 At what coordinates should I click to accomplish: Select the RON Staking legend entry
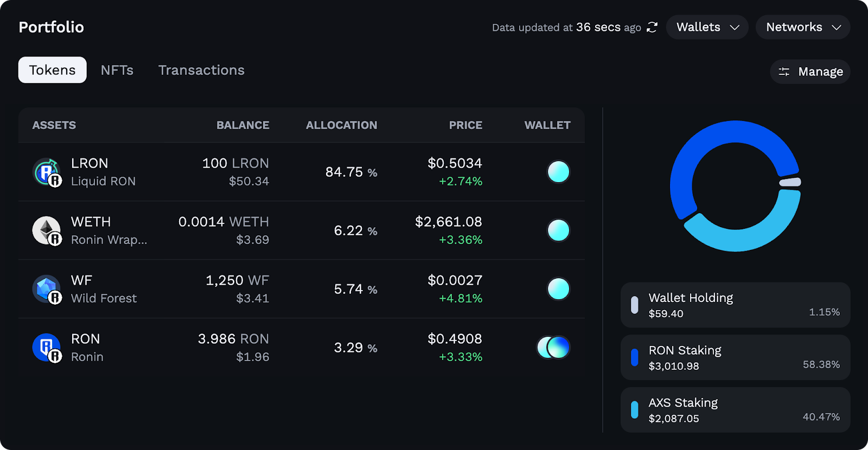(735, 357)
